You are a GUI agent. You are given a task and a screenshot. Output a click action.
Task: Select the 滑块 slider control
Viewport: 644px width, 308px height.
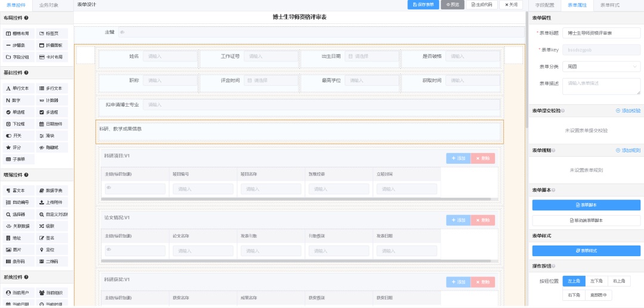tap(51, 136)
